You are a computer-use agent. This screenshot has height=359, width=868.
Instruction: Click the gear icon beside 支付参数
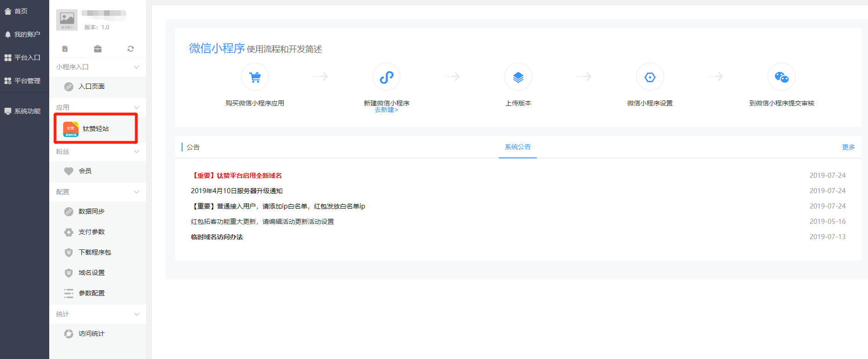coord(69,232)
